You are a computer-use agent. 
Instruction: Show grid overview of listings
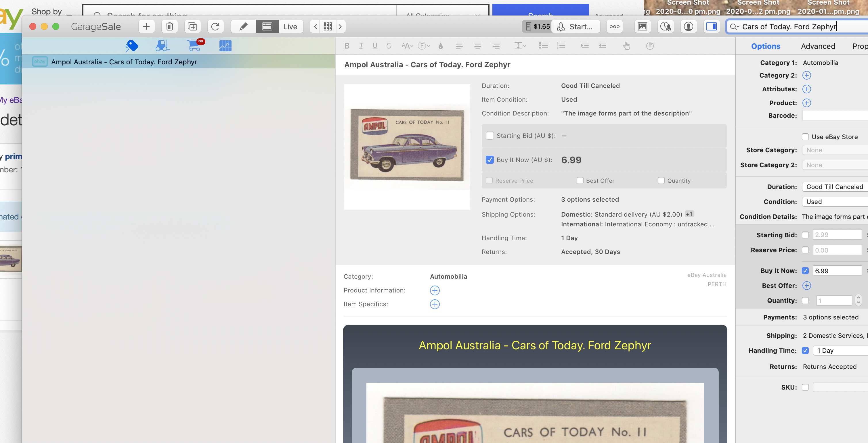tap(328, 27)
